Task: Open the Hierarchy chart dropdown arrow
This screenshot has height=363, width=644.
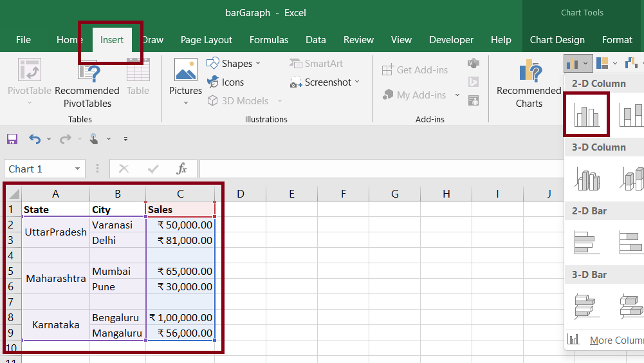Action: point(615,63)
